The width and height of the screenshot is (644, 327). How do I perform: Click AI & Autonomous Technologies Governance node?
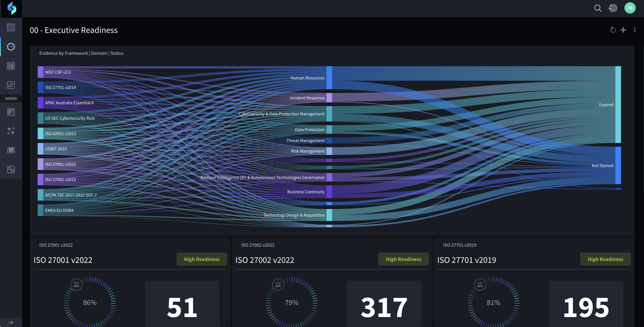coord(329,177)
